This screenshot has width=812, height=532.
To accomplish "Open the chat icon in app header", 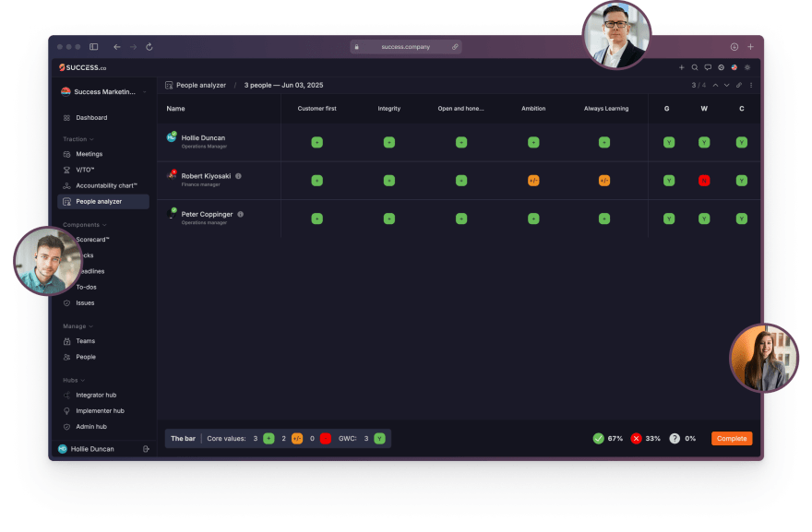I will point(708,67).
